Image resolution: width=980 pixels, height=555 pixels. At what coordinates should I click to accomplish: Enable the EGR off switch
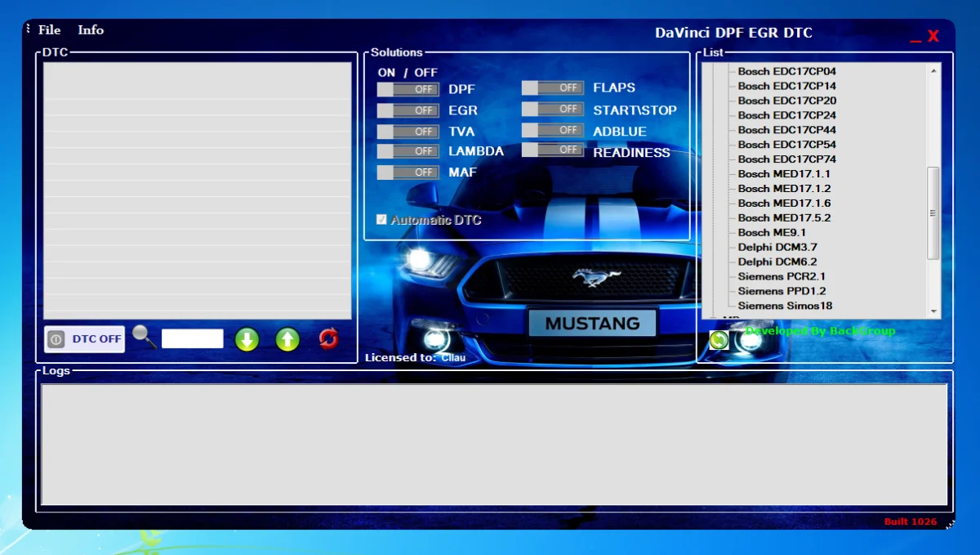(408, 110)
